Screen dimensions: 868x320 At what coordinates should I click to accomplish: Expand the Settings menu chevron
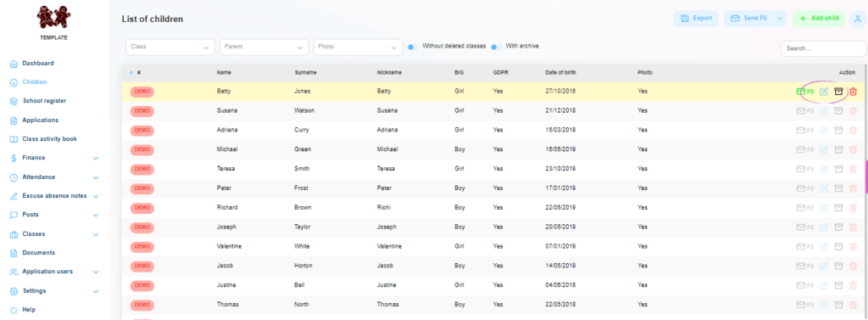coord(96,291)
